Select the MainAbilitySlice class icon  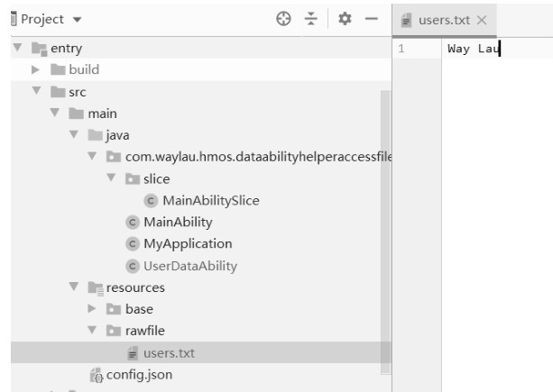(x=151, y=200)
